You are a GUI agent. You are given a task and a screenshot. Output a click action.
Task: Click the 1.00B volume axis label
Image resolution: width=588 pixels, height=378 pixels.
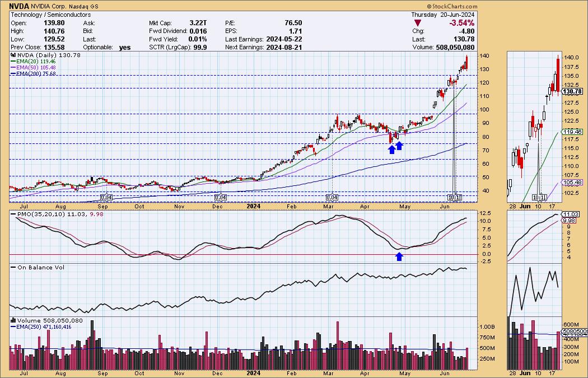pyautogui.click(x=488, y=327)
